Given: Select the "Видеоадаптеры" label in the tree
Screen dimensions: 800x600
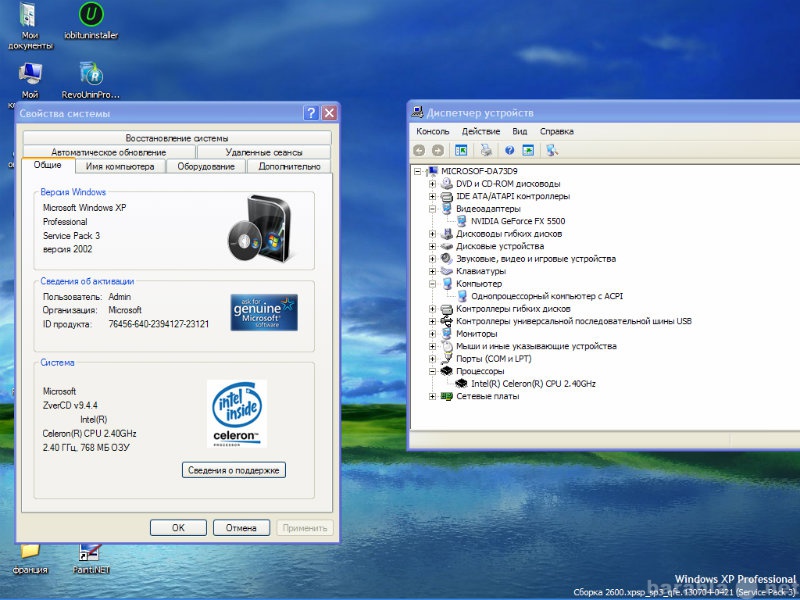Looking at the screenshot, I should (488, 209).
